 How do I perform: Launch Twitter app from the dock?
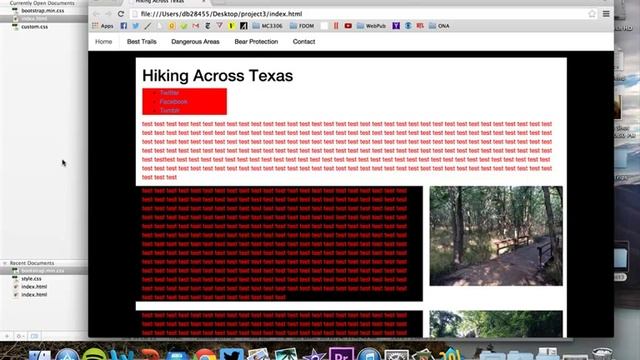(x=231, y=355)
